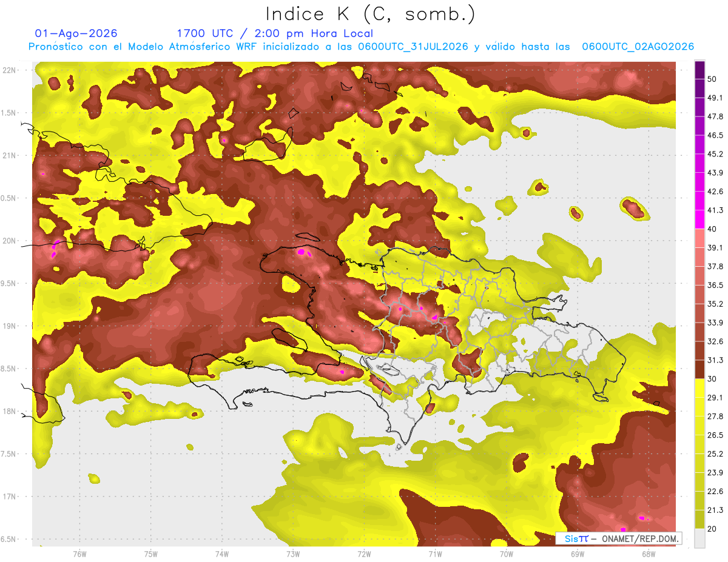This screenshot has height=562, width=728.
Task: Click the salmon legend swatch between 39.1 and 40
Action: click(699, 238)
